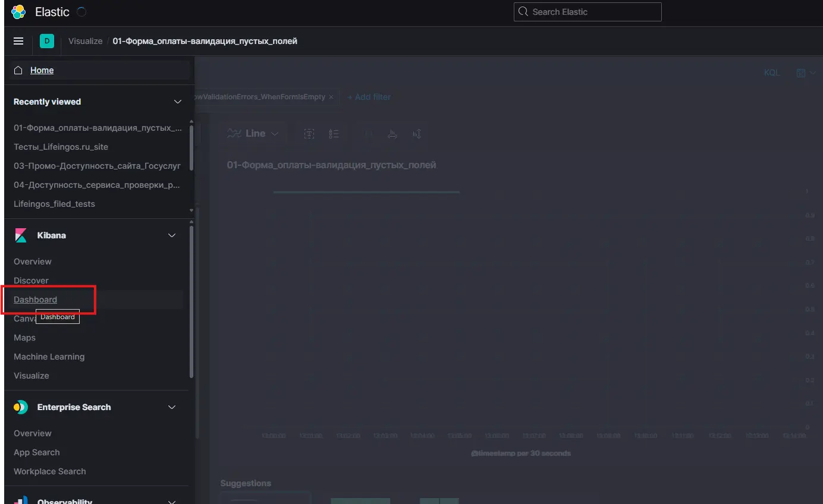Open Dashboard in the Kibana menu

click(36, 300)
